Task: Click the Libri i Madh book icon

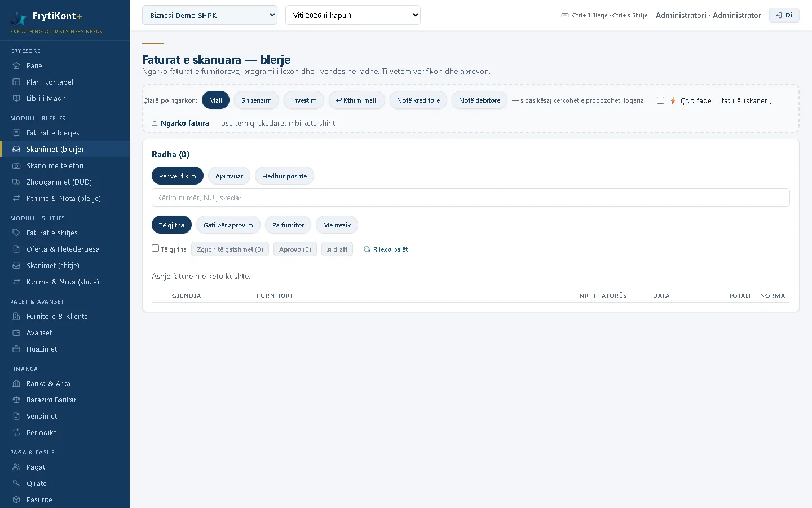Action: click(x=16, y=98)
